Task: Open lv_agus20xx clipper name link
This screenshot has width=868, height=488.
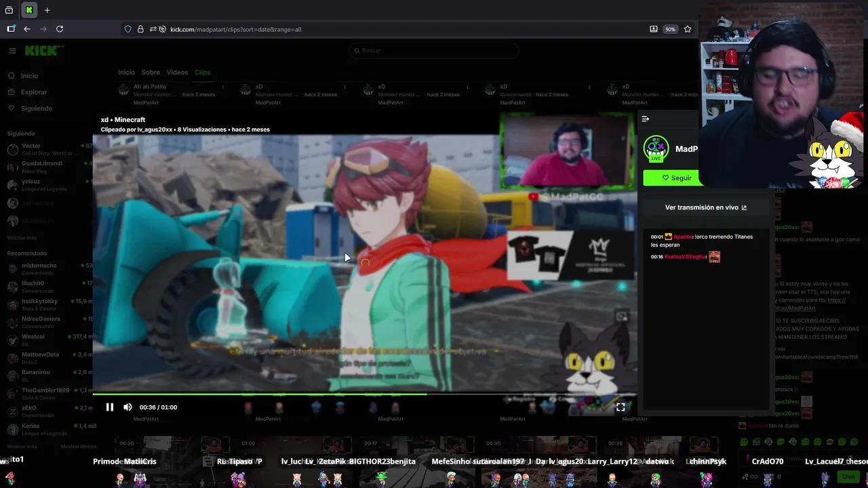Action: (155, 129)
